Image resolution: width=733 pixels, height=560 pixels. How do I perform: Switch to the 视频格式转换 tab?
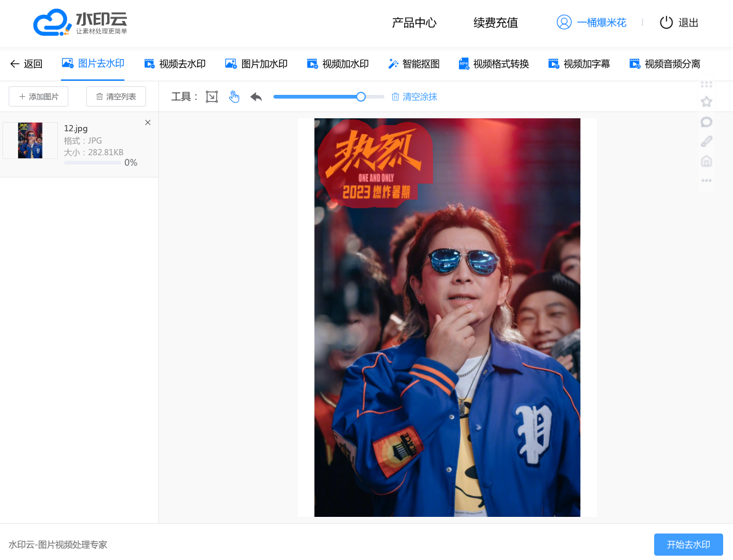(501, 63)
